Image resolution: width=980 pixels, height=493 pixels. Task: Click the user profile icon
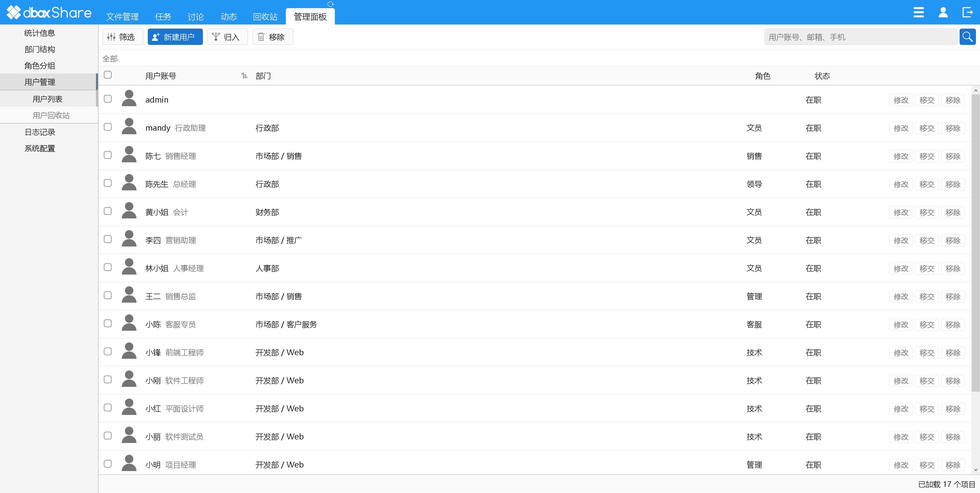(x=943, y=12)
